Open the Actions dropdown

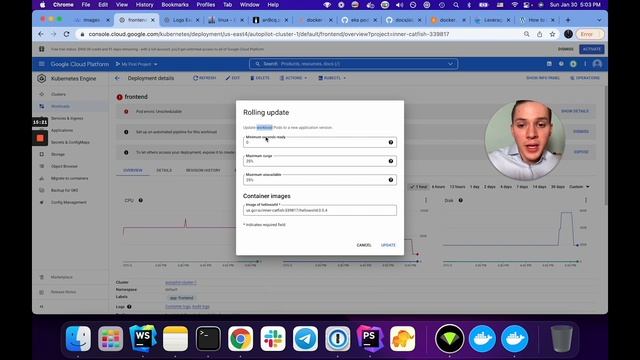(x=293, y=78)
